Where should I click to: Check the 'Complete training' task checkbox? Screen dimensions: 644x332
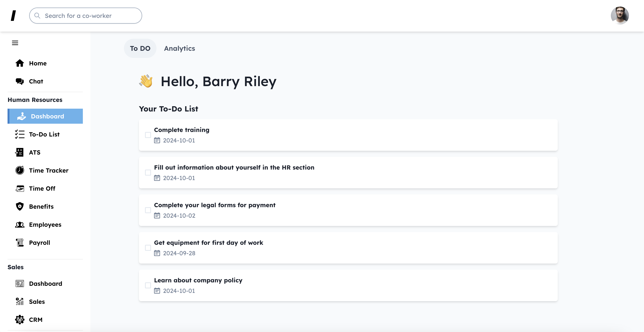pos(148,135)
